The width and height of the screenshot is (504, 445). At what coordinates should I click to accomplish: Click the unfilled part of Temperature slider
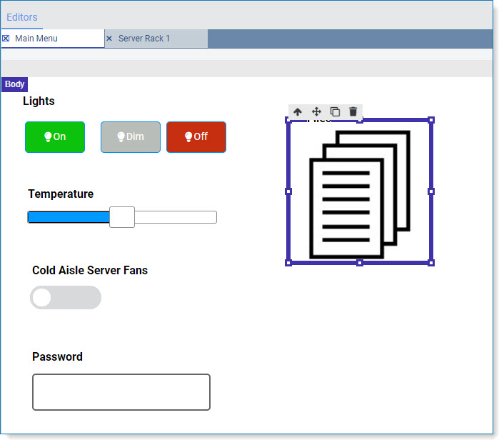(176, 217)
